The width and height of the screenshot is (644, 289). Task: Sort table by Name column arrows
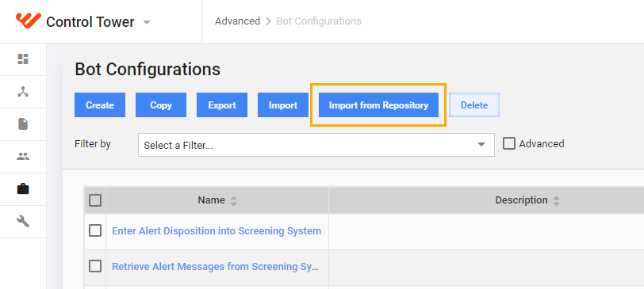233,200
